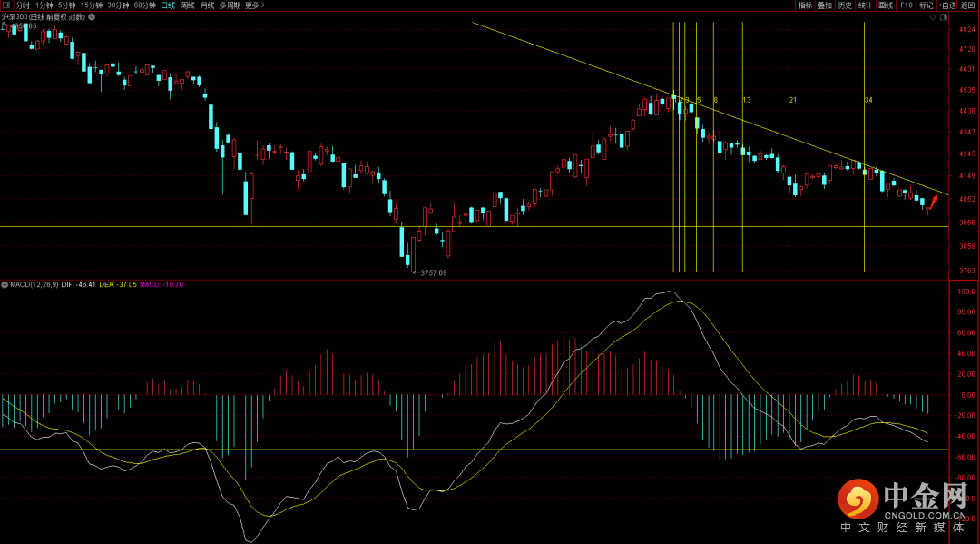Switch to 月线 monthly chart
Screen dimensions: 980x544
point(208,5)
